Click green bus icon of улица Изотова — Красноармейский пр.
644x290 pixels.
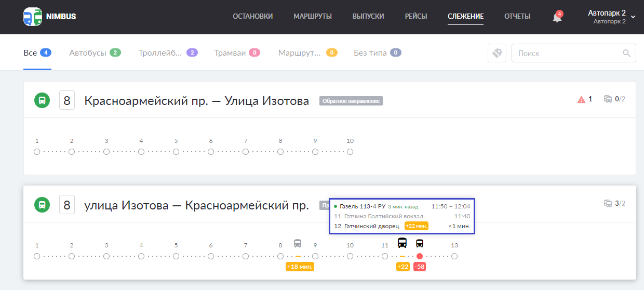click(42, 205)
